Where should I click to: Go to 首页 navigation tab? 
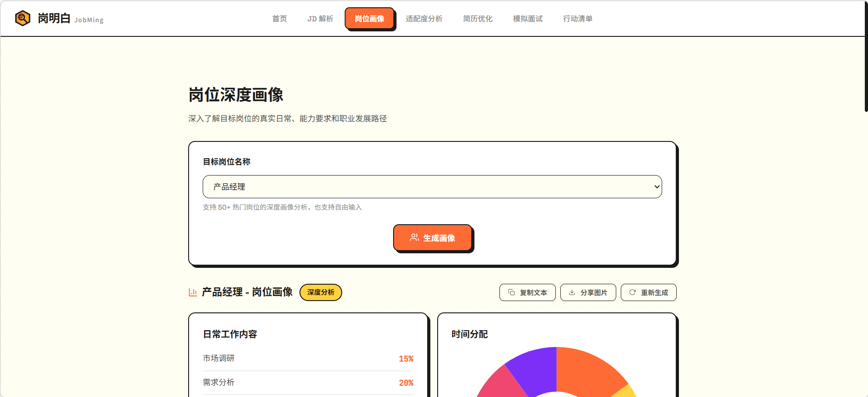(279, 19)
